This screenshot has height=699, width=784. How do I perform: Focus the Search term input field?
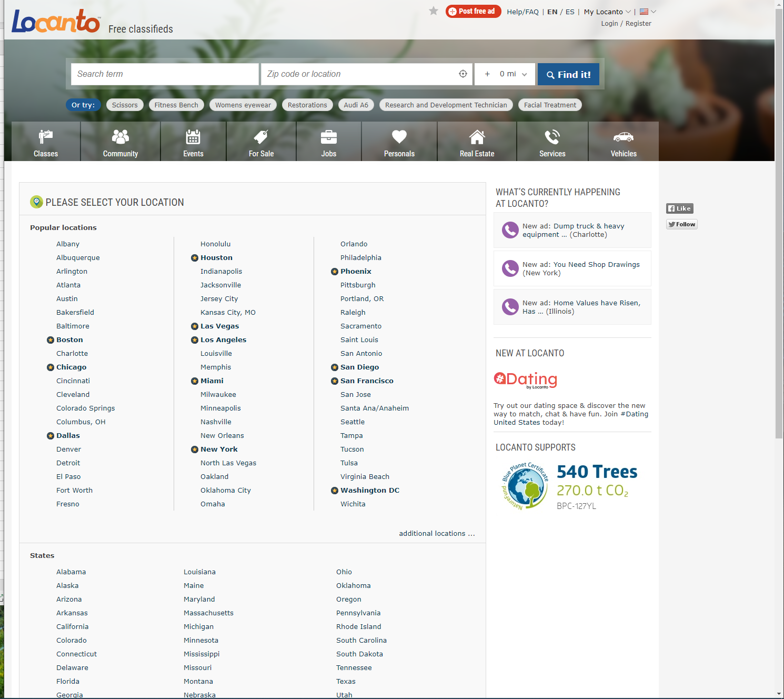[165, 74]
